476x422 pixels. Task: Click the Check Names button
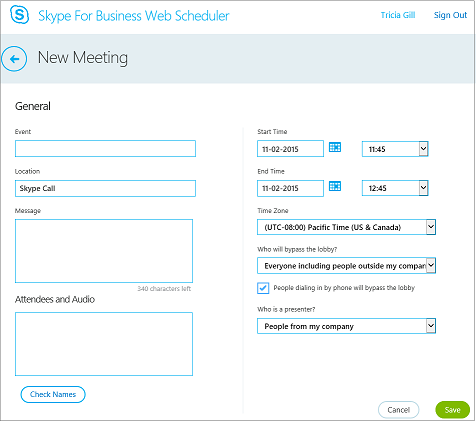point(53,394)
